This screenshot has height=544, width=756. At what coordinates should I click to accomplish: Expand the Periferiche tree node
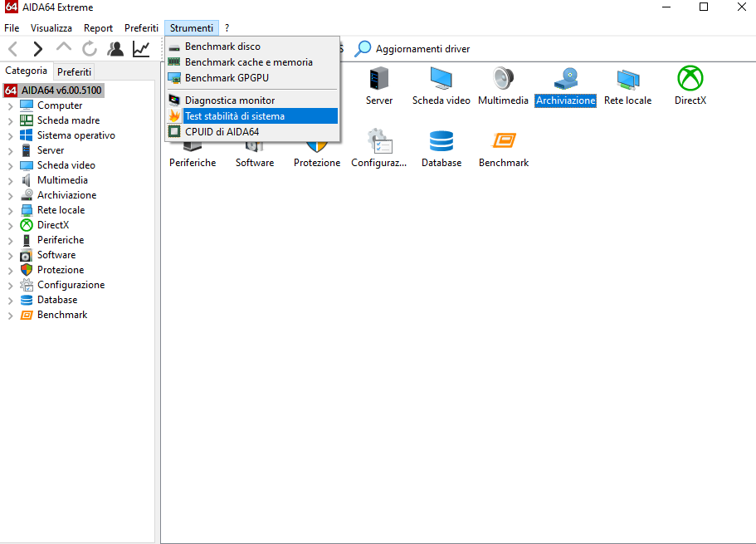coord(10,240)
